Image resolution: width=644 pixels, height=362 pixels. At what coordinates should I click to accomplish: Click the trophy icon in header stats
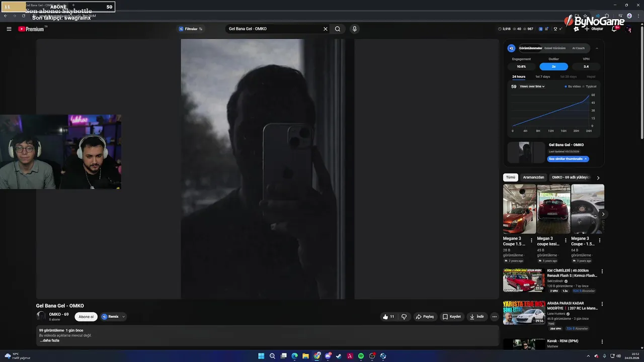point(555,29)
